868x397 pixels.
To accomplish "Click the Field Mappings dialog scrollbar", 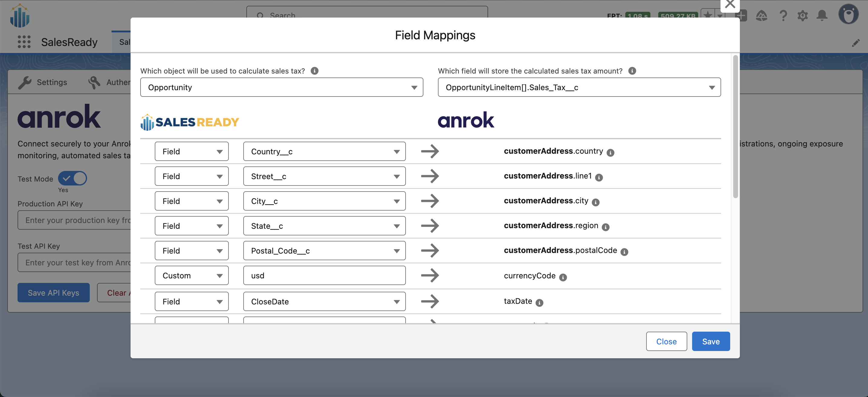I will click(735, 126).
